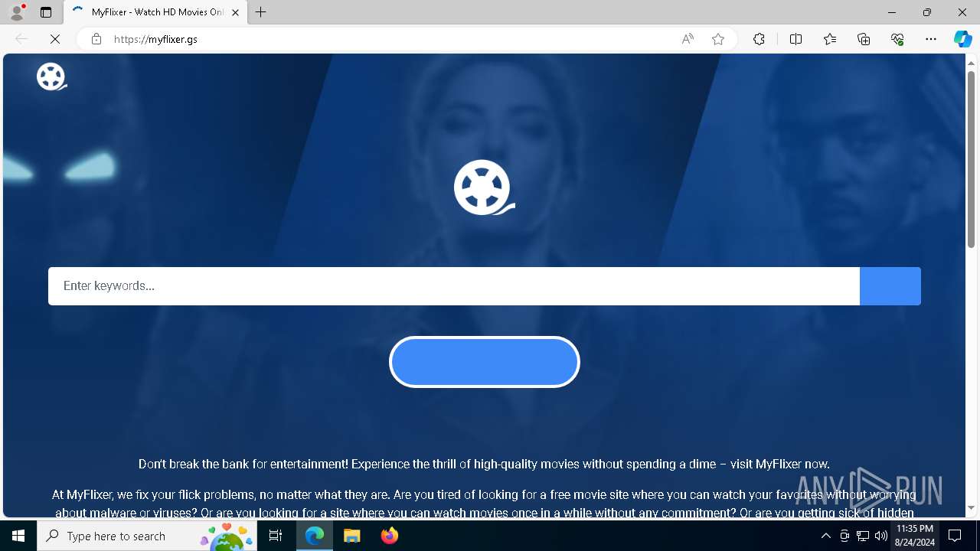The image size is (980, 551).
Task: Switch to Microsoft Edge on the taskbar
Action: tap(315, 536)
